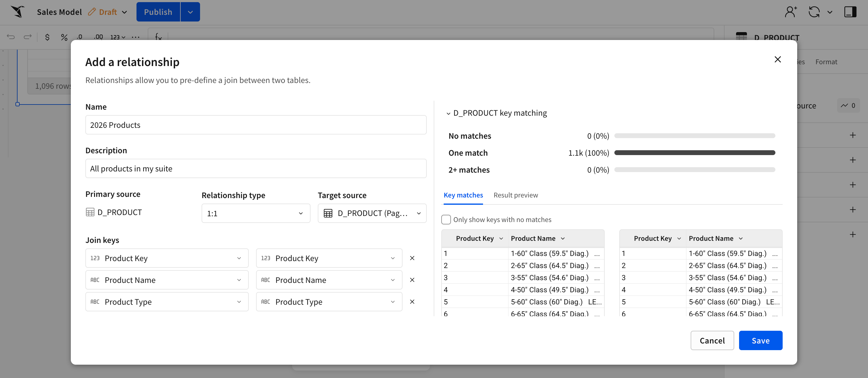The image size is (868, 378).
Task: Open the Publish options dropdown arrow
Action: (x=190, y=12)
